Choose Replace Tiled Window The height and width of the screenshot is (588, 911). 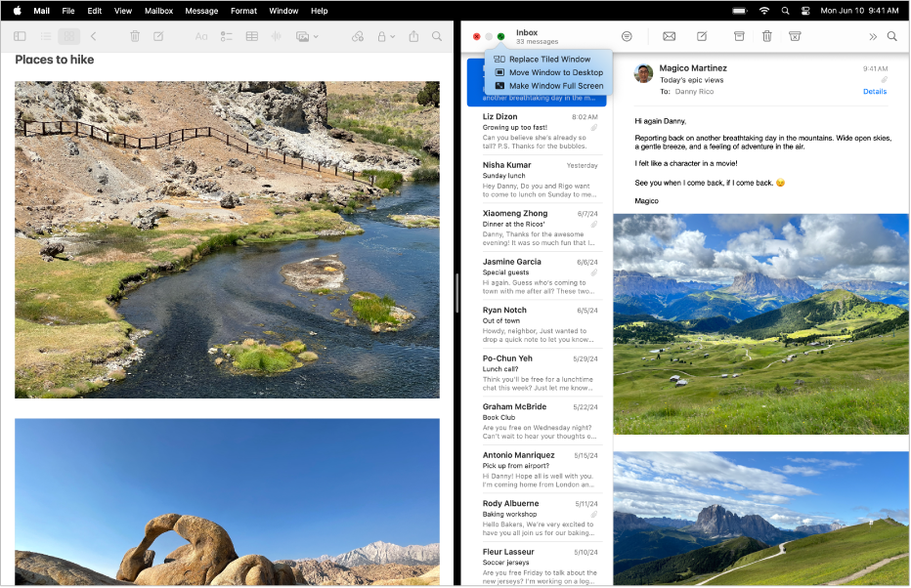[549, 60]
